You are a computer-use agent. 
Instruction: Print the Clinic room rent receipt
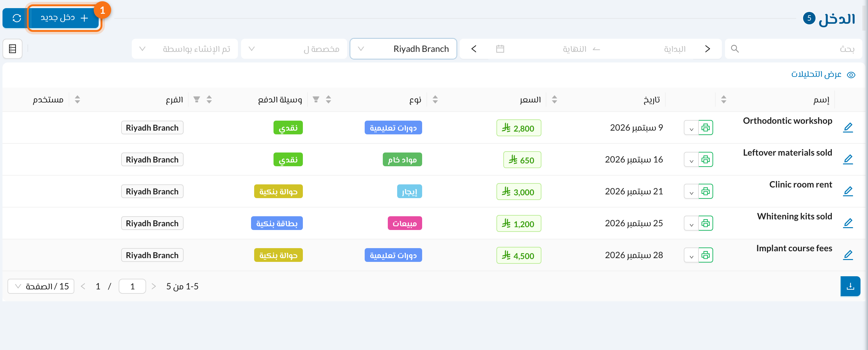point(706,191)
